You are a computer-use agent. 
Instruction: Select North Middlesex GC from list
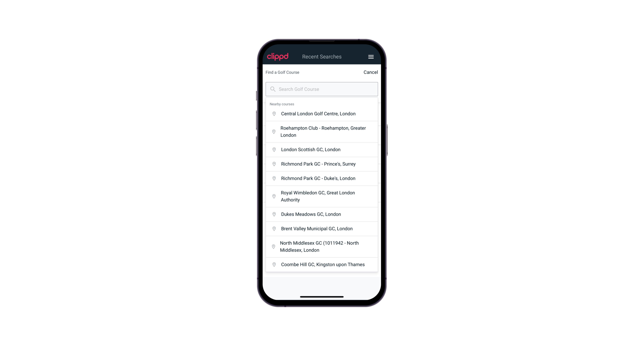coord(322,247)
